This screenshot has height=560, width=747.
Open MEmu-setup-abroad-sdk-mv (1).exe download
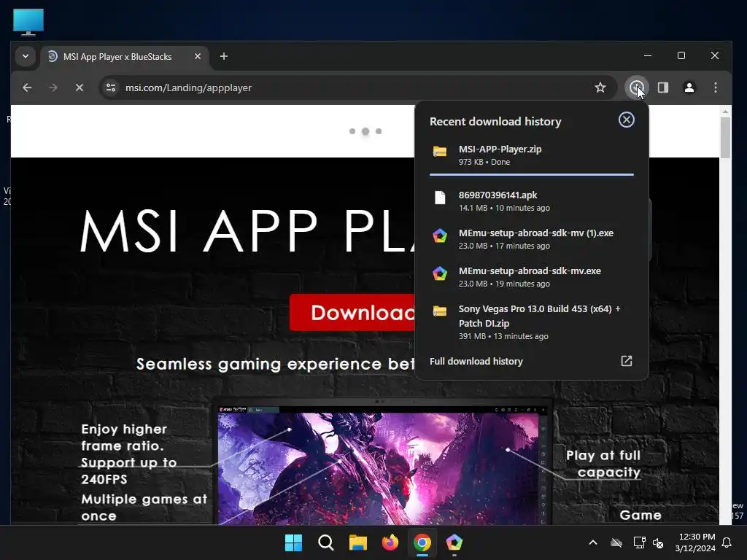(532, 239)
